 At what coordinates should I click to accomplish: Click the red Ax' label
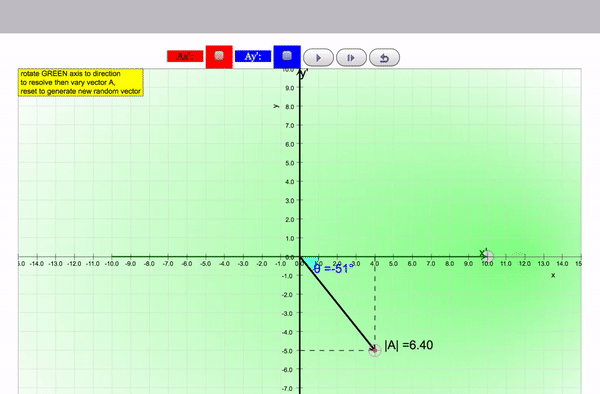tap(185, 56)
